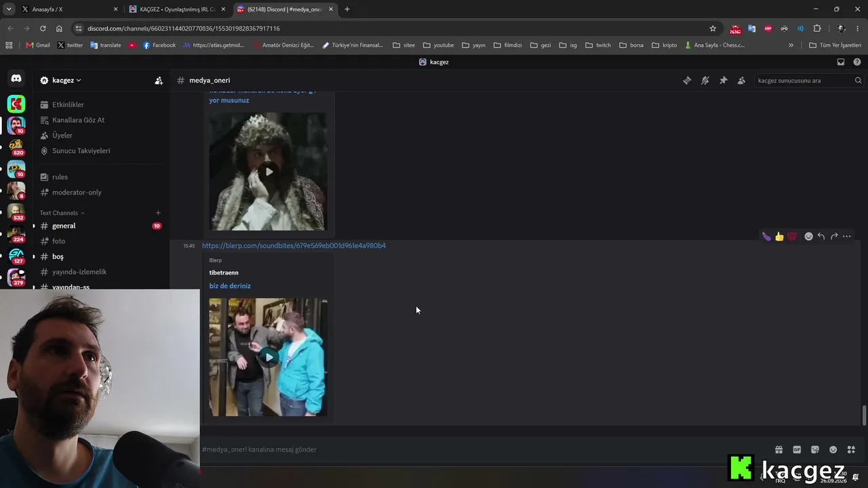React with thumbs up emoji on message
Image resolution: width=868 pixels, height=488 pixels.
[x=779, y=237]
